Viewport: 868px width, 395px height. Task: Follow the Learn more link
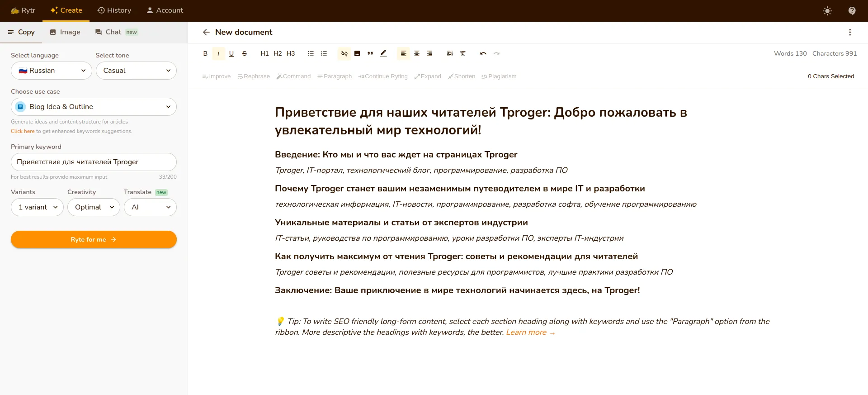click(x=530, y=333)
